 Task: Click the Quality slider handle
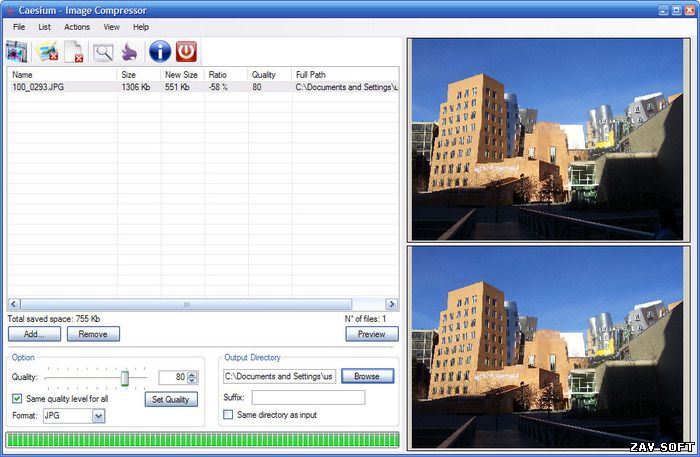[x=125, y=378]
